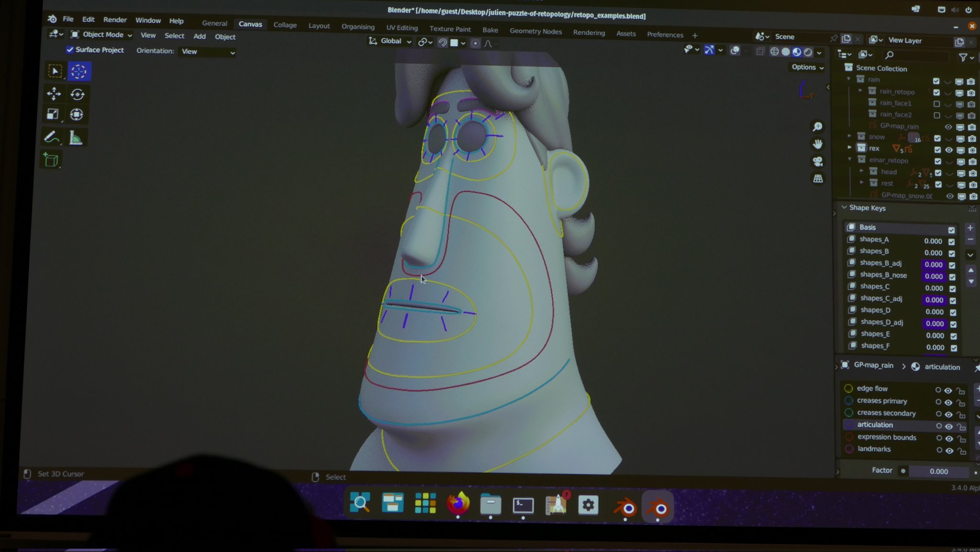Expand the head collection
The height and width of the screenshot is (552, 980).
[861, 171]
